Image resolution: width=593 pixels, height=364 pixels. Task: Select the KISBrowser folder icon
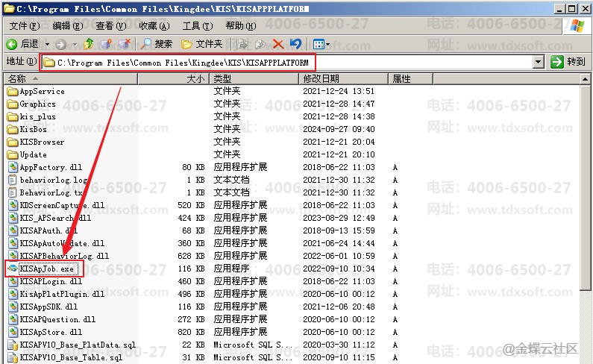[x=13, y=142]
